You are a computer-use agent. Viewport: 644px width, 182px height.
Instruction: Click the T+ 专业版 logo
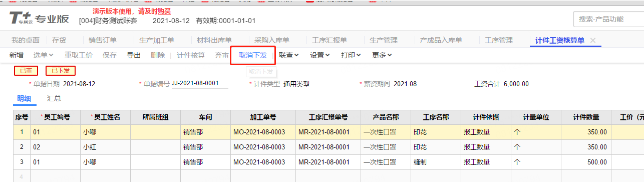[39, 19]
